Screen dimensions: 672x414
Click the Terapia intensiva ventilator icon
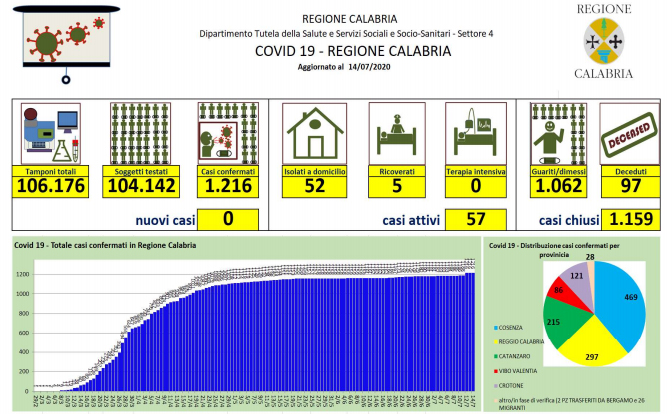point(473,135)
